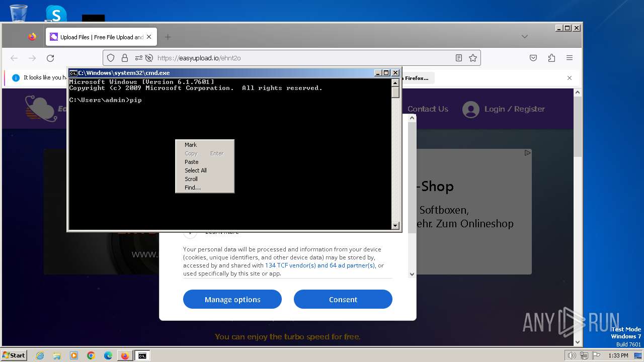Open Firefox extensions puzzle icon
The width and height of the screenshot is (644, 362).
click(x=551, y=58)
